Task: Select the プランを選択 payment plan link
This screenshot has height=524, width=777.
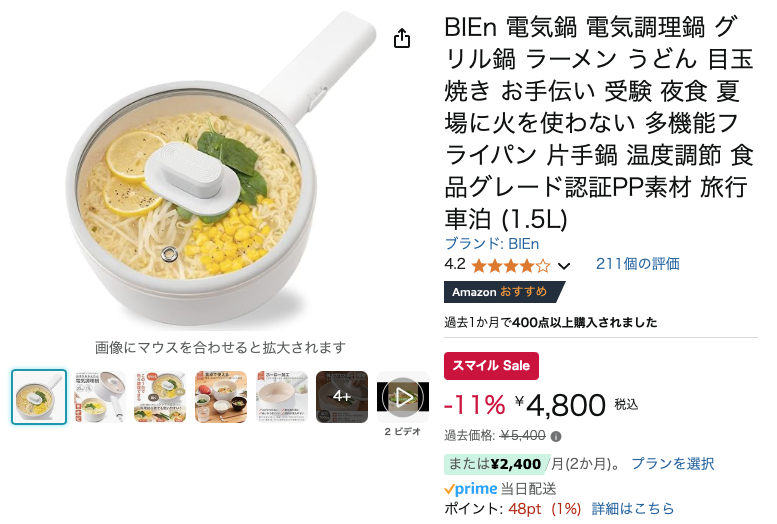Action: (x=672, y=464)
